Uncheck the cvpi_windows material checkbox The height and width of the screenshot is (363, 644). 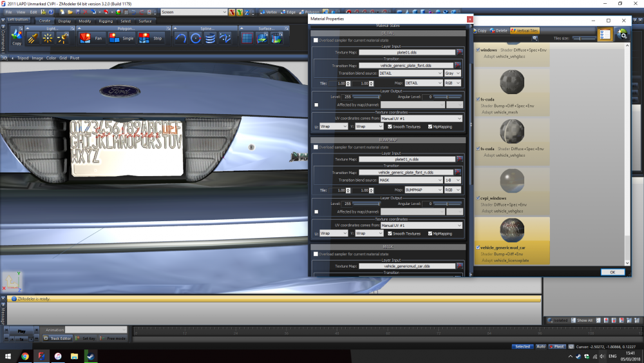pos(478,198)
